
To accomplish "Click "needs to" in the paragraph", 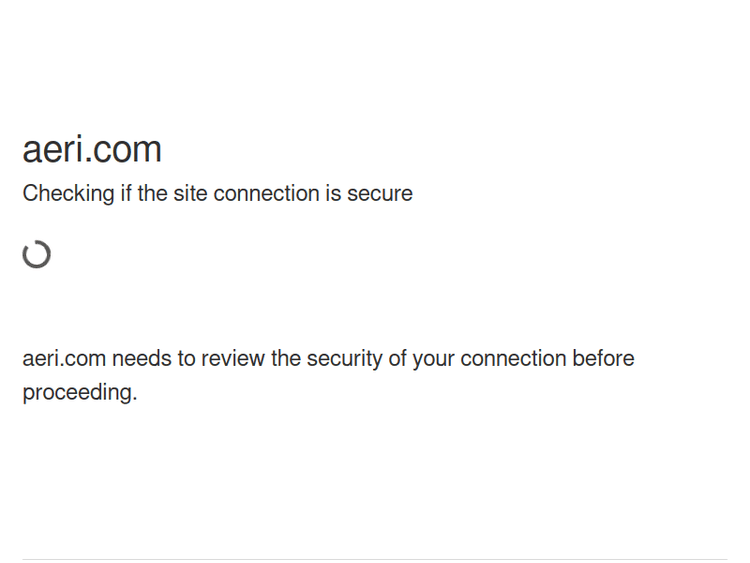I will (153, 359).
